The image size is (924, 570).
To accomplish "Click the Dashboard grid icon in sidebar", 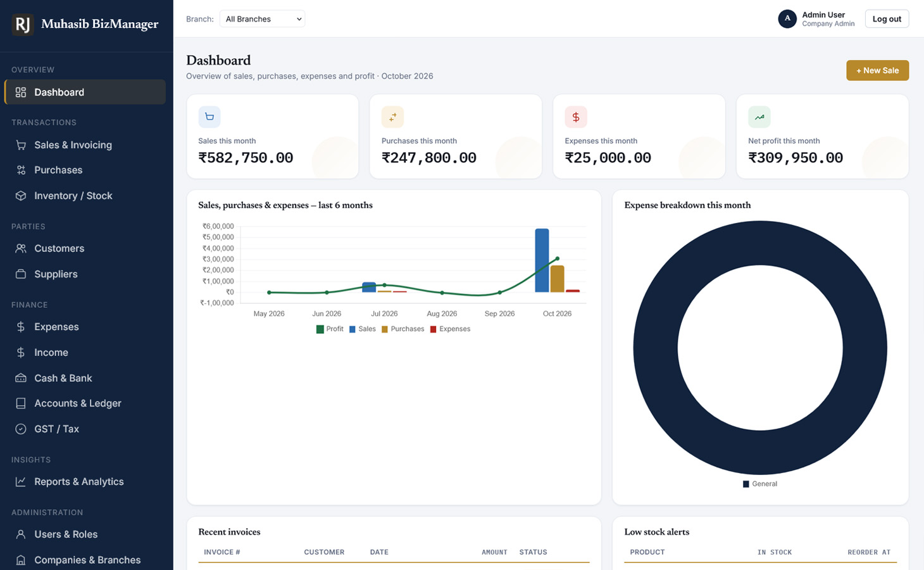I will pyautogui.click(x=21, y=92).
